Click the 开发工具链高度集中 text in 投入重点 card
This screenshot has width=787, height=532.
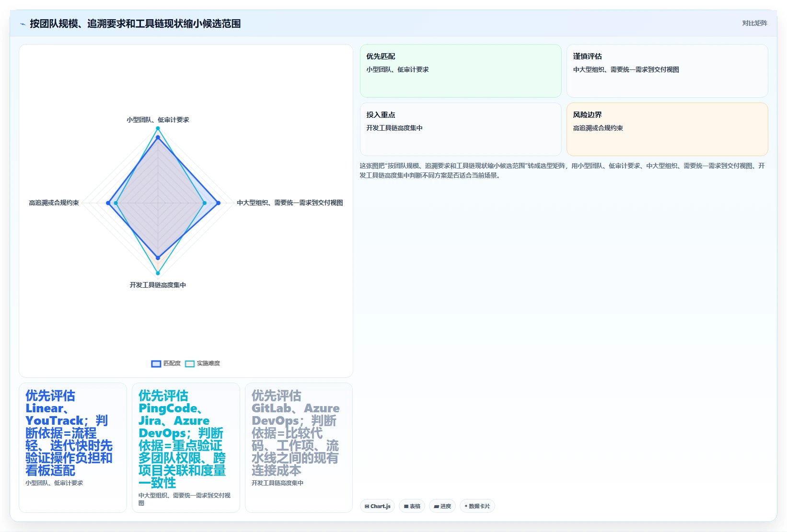[394, 128]
